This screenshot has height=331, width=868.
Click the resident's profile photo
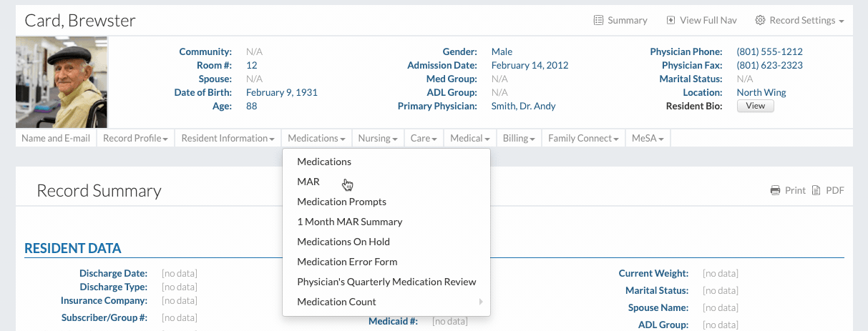[x=62, y=82]
